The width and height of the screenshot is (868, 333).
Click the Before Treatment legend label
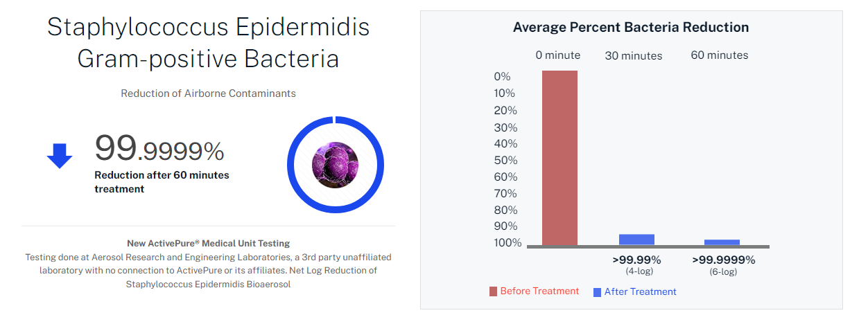click(x=539, y=291)
